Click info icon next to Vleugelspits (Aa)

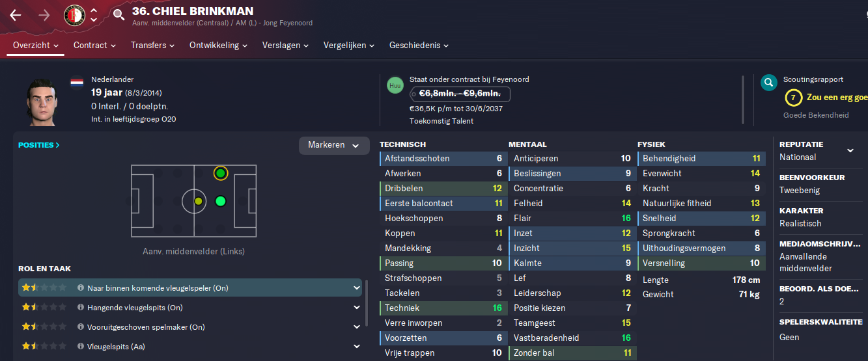(x=81, y=346)
